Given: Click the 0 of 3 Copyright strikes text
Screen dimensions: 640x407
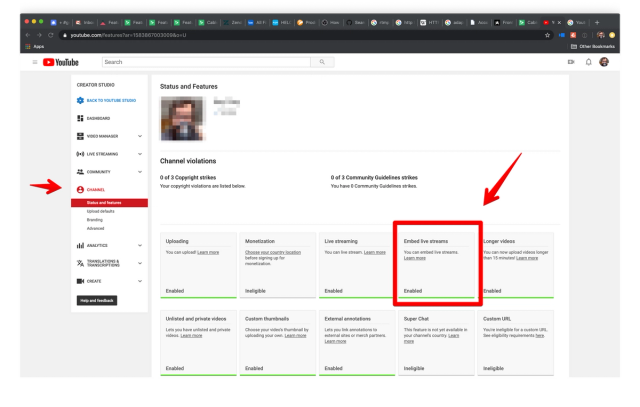Looking at the screenshot, I should 188,178.
